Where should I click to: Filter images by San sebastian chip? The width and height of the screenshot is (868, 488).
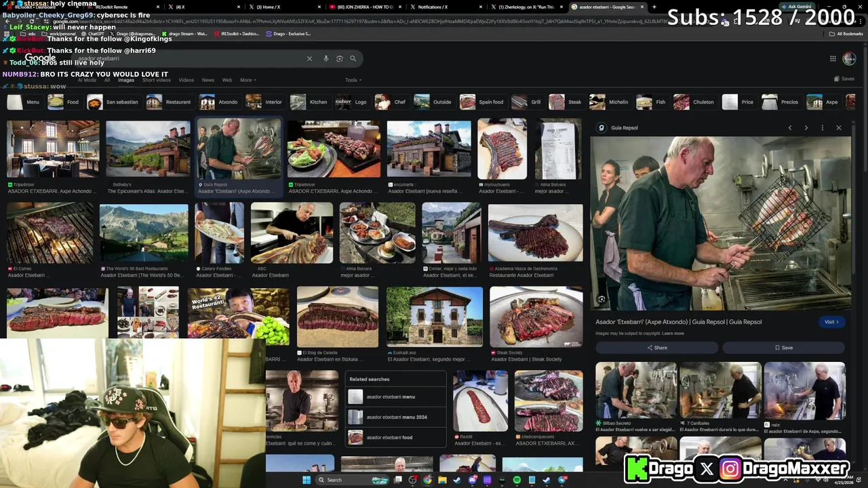tap(114, 102)
